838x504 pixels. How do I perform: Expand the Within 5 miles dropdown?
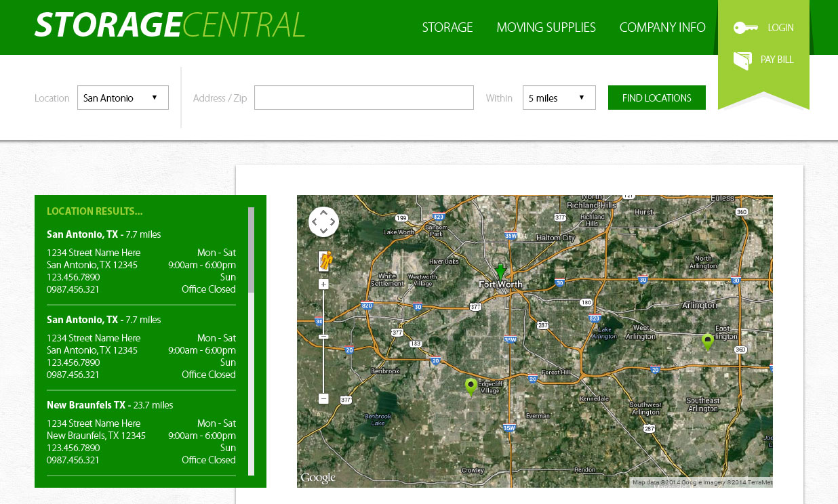click(559, 98)
